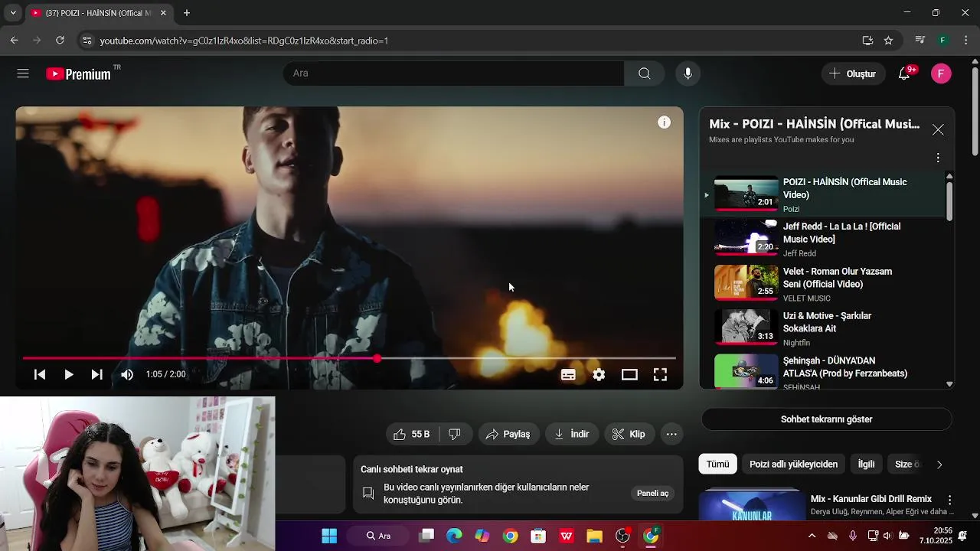Go back in browser history
980x551 pixels.
pyautogui.click(x=14, y=41)
